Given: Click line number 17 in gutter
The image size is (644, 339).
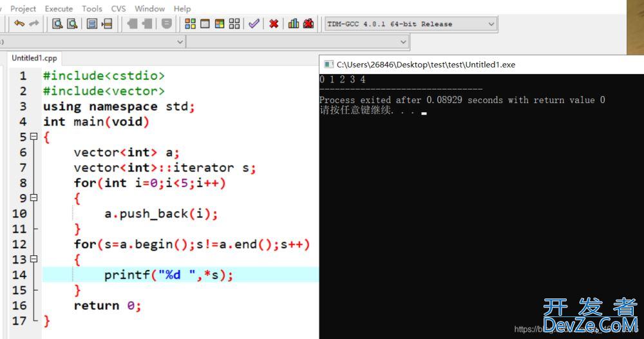Looking at the screenshot, I should tap(19, 321).
